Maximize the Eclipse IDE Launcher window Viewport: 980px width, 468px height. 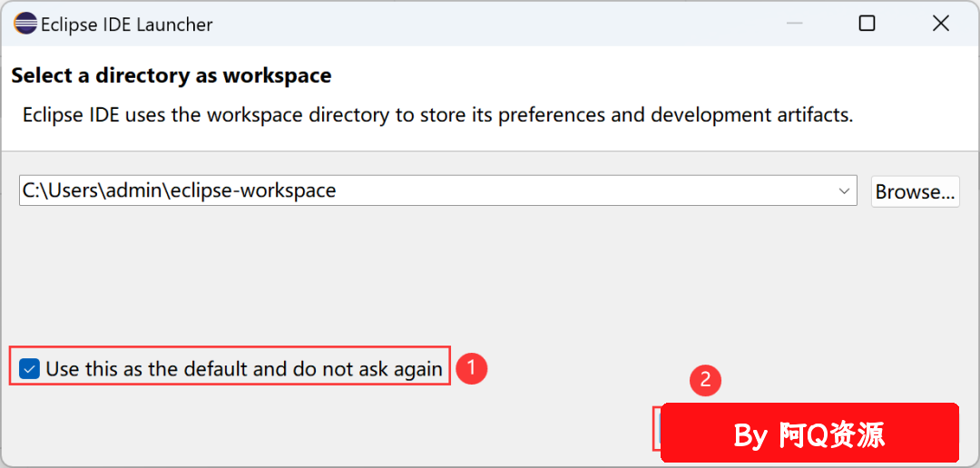click(x=867, y=24)
